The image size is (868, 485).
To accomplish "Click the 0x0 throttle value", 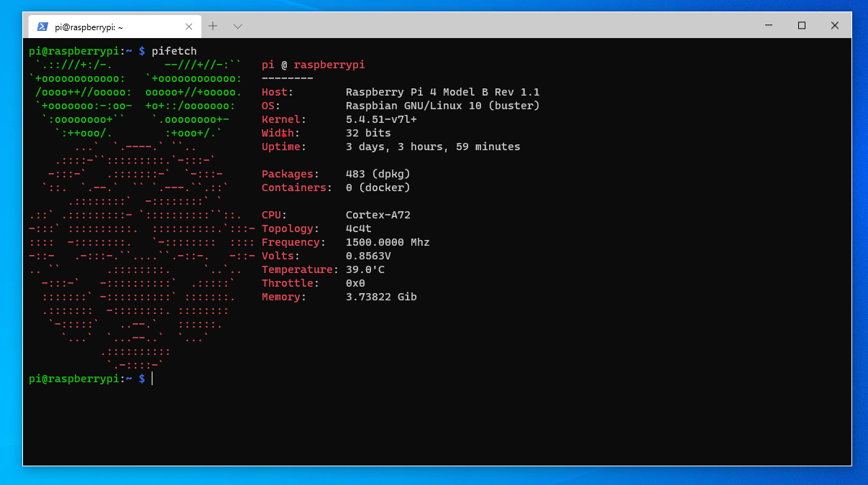I will (x=355, y=283).
